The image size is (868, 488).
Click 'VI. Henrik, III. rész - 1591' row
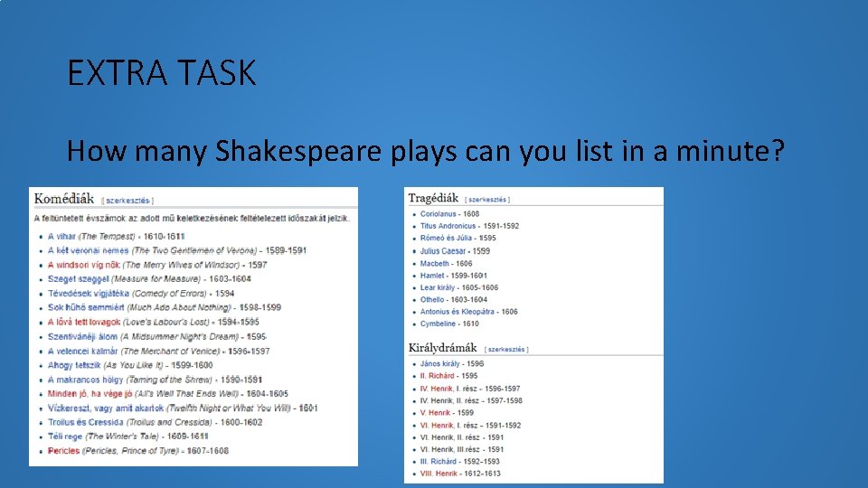pyautogui.click(x=462, y=449)
